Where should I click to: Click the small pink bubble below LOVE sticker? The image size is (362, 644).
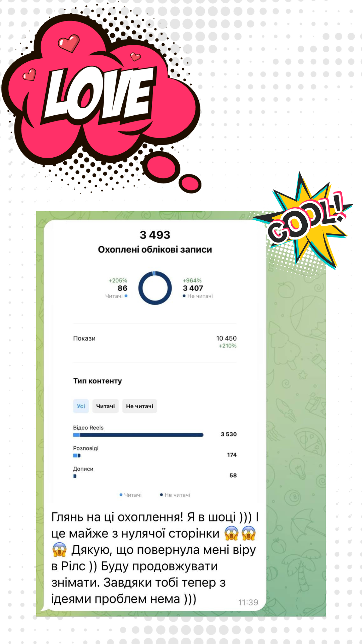(190, 183)
